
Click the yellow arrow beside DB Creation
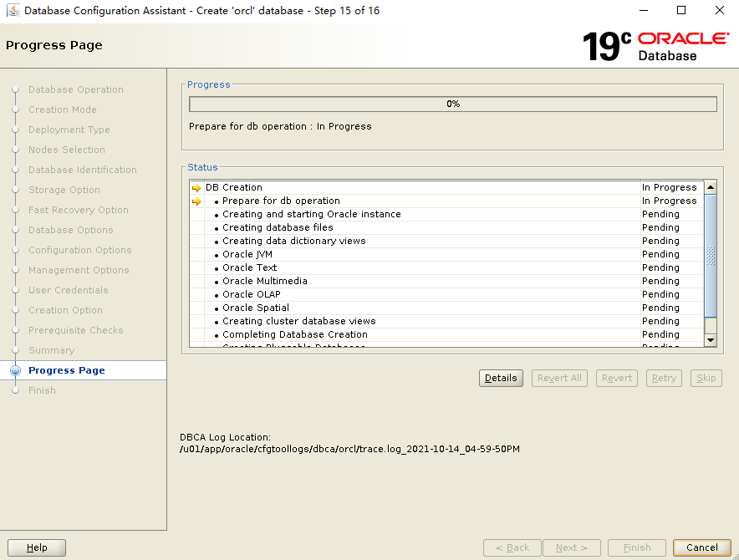coord(197,187)
